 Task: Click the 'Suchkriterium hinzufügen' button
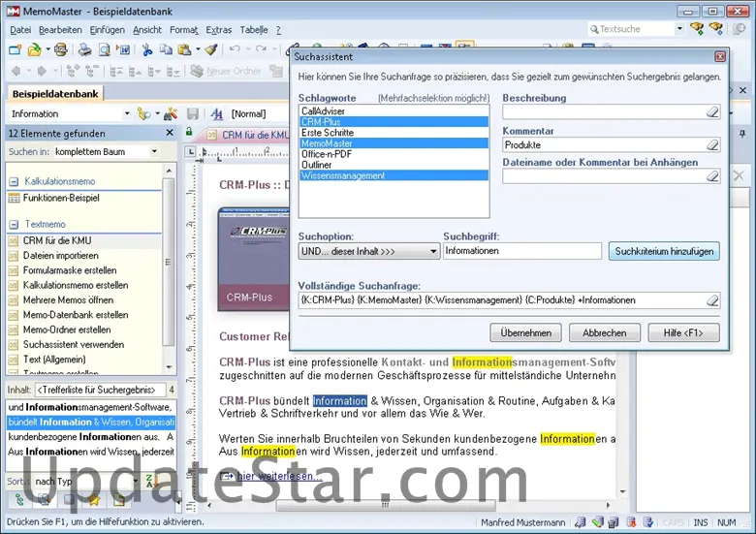[x=664, y=251]
